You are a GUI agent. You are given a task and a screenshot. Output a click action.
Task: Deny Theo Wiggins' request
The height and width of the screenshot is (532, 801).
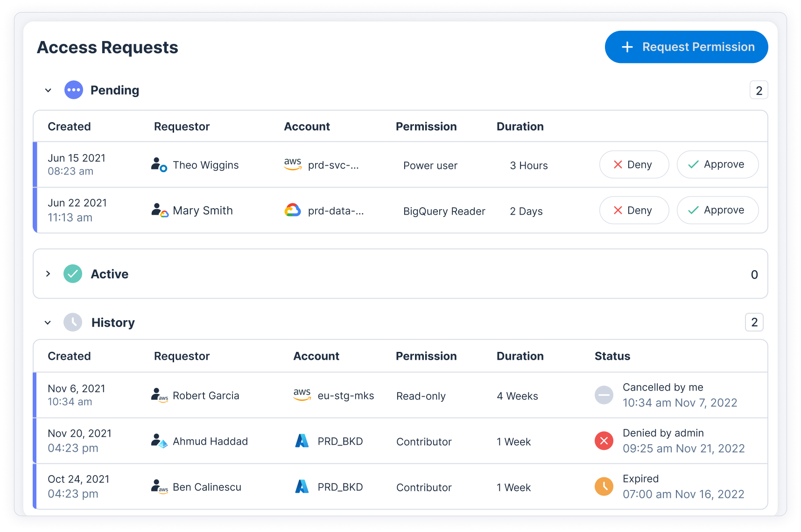click(634, 165)
